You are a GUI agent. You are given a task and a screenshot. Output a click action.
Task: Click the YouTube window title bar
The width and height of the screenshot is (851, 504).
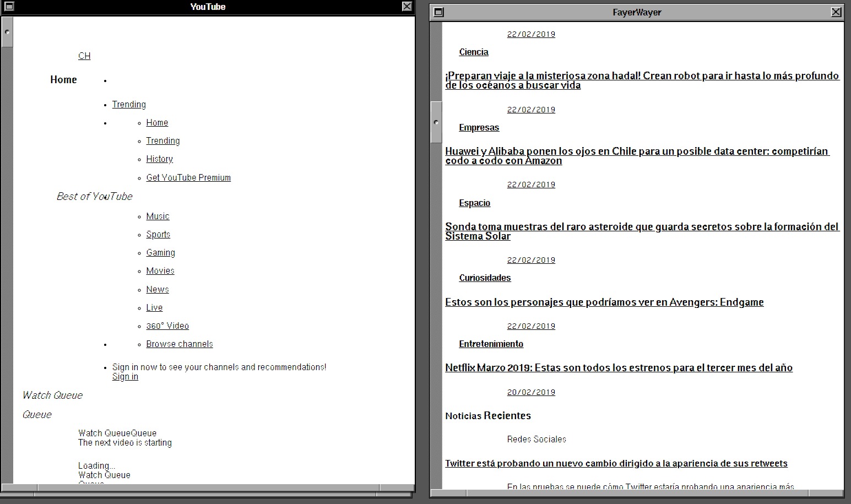click(x=208, y=7)
